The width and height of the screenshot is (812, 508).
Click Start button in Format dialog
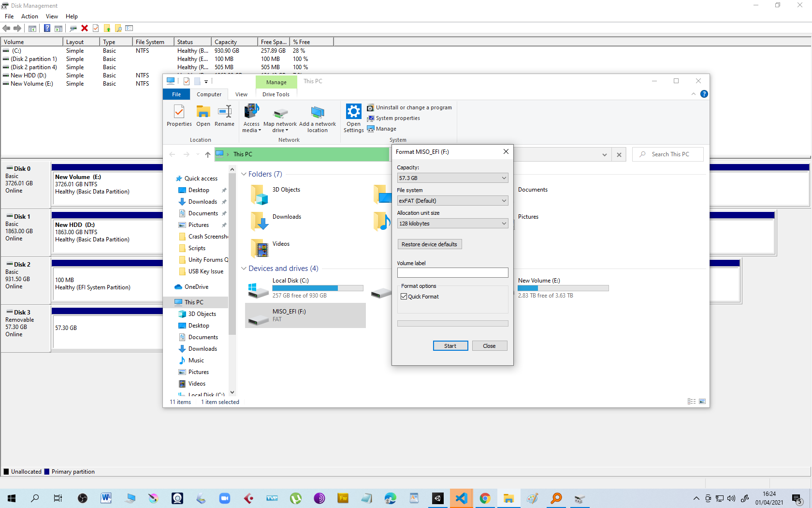click(450, 346)
